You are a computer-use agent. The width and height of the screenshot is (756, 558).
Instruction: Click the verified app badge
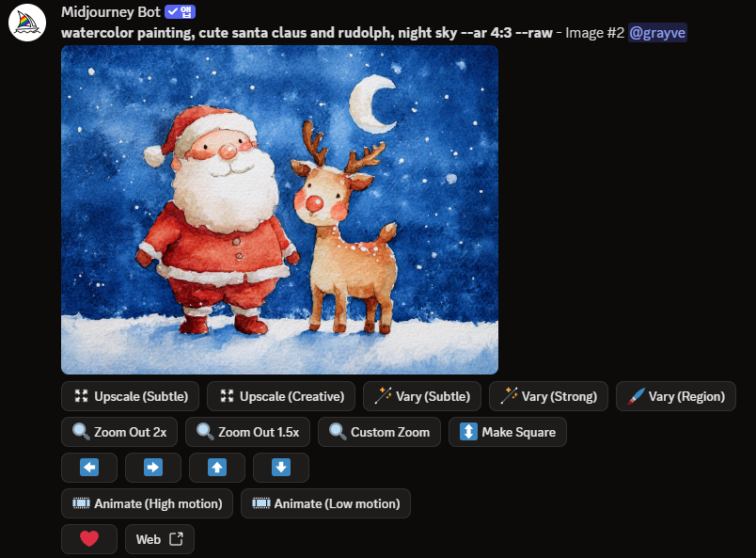tap(180, 11)
